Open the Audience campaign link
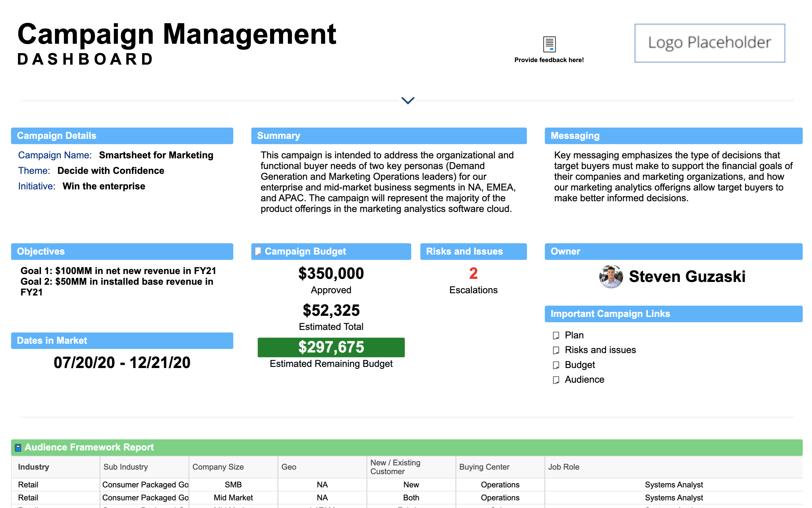 pos(584,379)
